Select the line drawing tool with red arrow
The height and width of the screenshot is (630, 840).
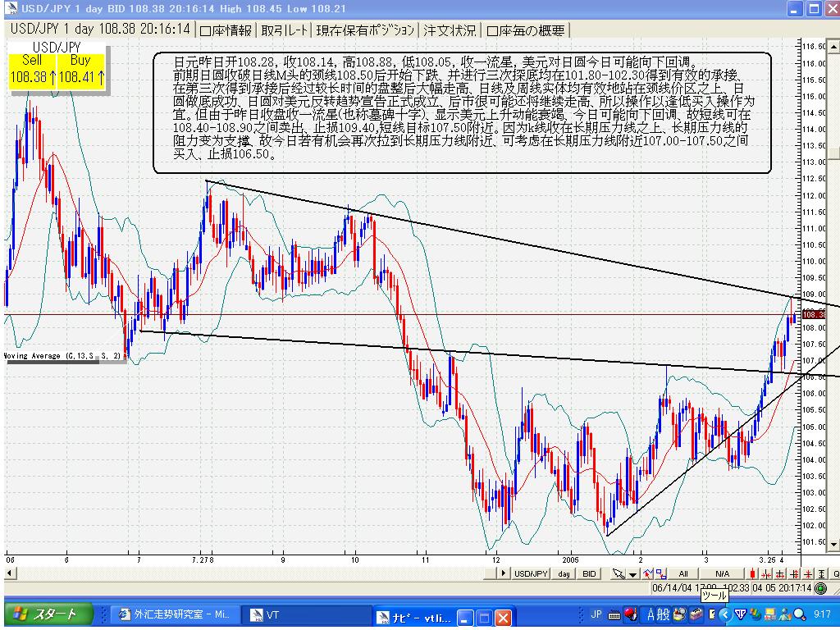point(648,573)
